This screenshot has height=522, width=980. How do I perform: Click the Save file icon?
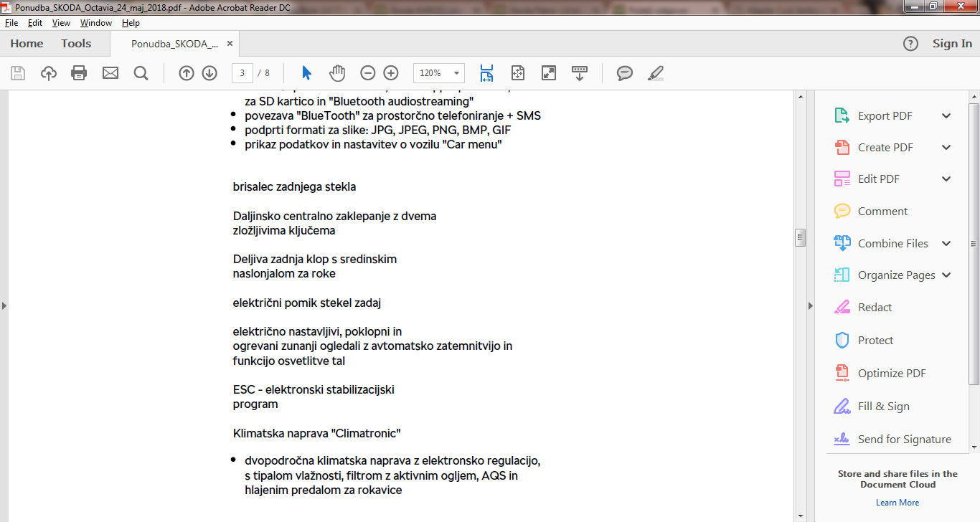pyautogui.click(x=18, y=72)
